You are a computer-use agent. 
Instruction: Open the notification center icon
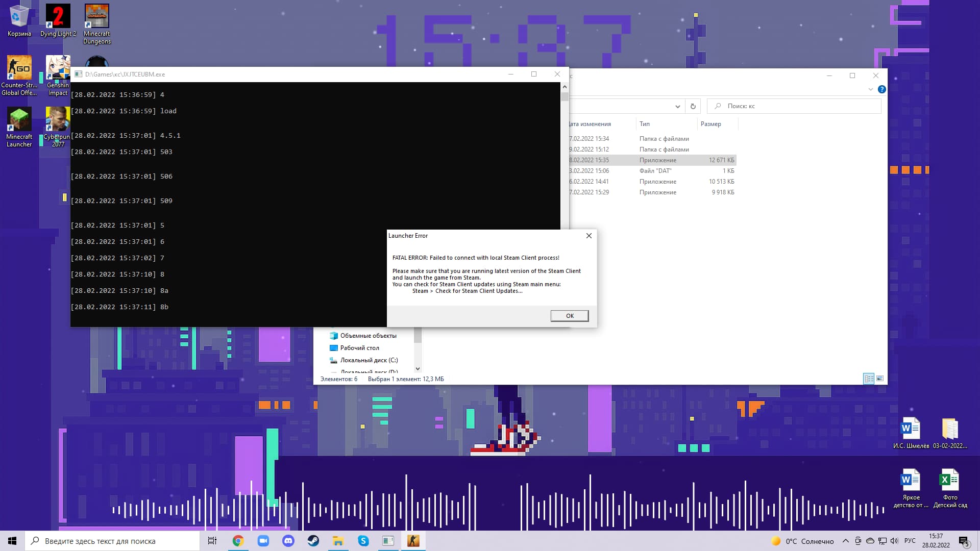point(964,541)
